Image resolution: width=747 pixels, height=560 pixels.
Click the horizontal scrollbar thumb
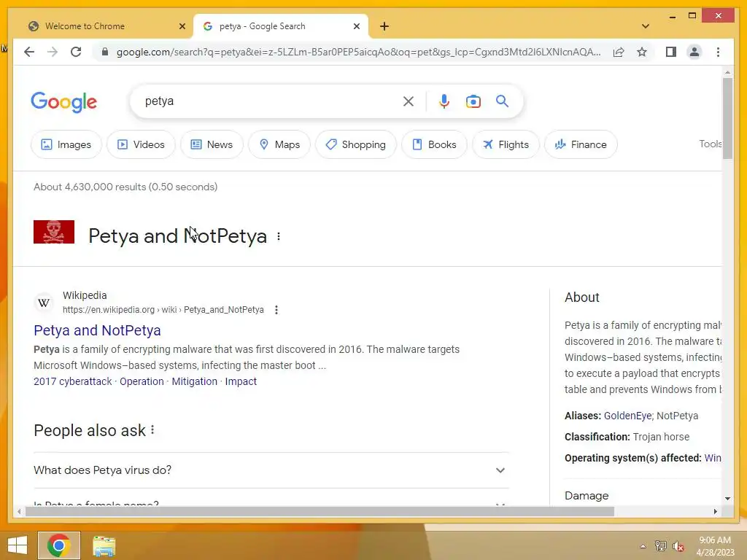point(320,511)
